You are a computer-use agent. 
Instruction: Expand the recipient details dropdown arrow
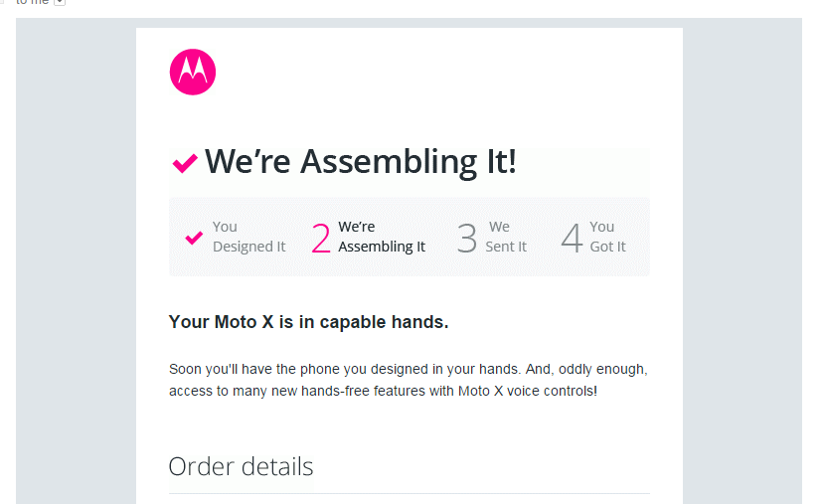pyautogui.click(x=60, y=3)
